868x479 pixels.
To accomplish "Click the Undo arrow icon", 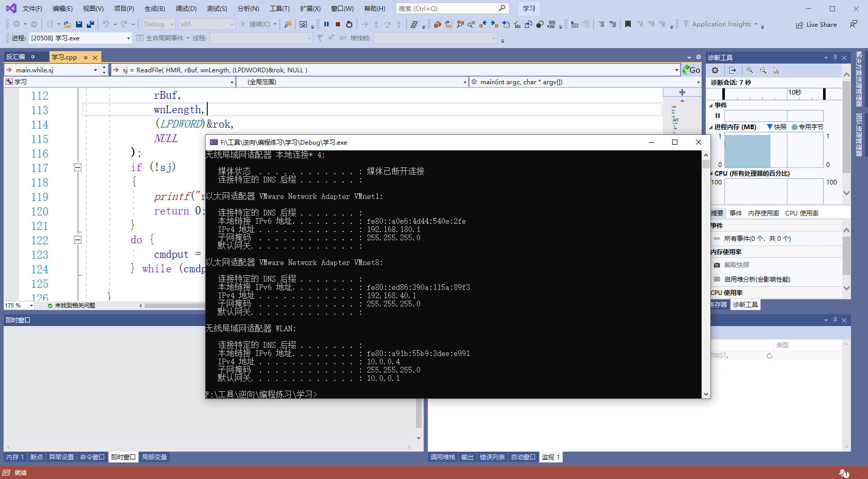I will coord(106,24).
